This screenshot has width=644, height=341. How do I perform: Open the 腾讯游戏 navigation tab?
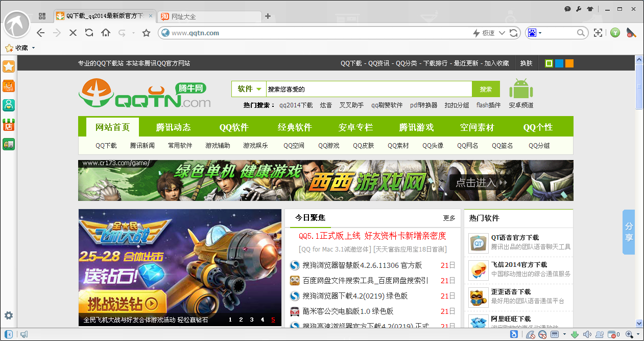pyautogui.click(x=416, y=127)
